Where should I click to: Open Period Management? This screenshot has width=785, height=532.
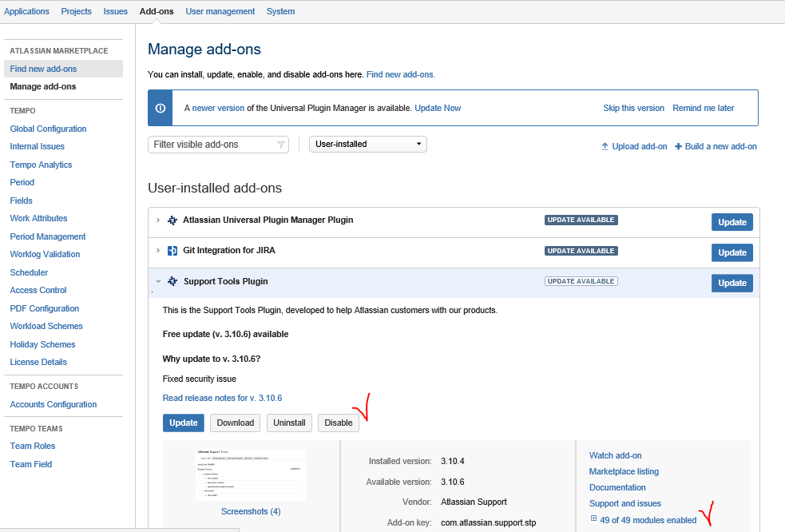point(48,236)
